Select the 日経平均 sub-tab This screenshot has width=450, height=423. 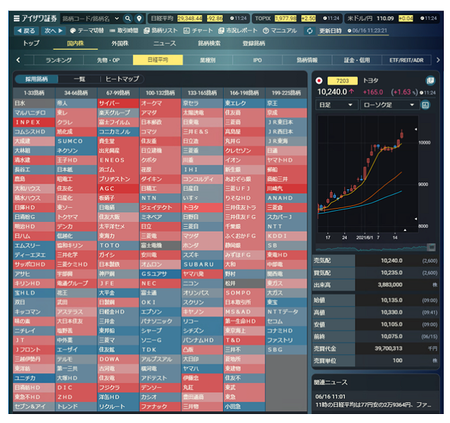(158, 60)
